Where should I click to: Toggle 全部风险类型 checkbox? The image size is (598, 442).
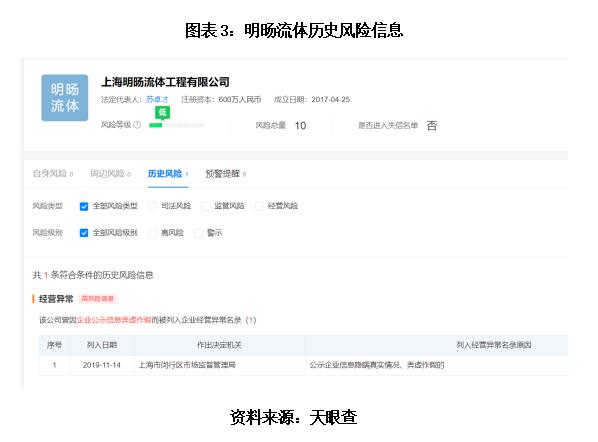(84, 206)
